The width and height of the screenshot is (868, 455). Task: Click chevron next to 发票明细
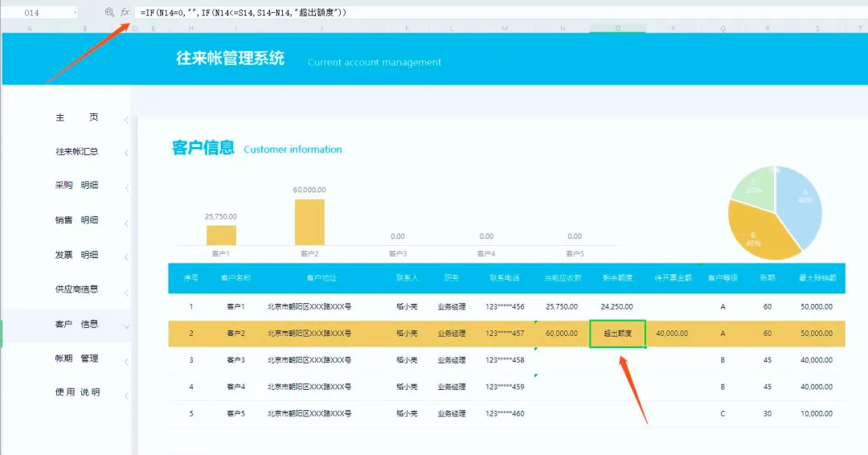click(127, 257)
